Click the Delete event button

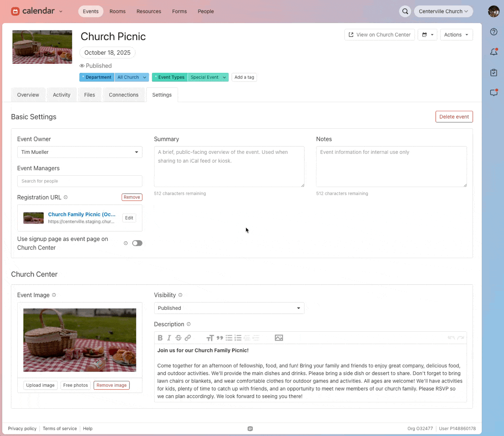coord(454,117)
